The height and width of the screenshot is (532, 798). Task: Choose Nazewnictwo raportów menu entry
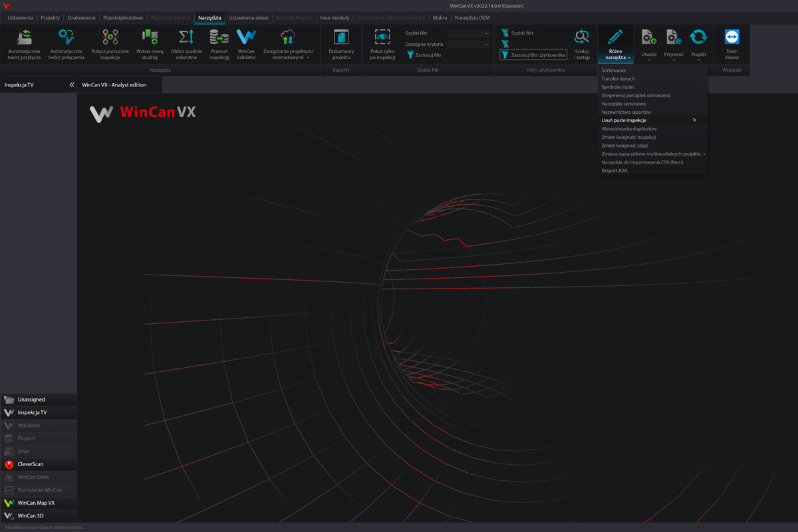(653, 112)
